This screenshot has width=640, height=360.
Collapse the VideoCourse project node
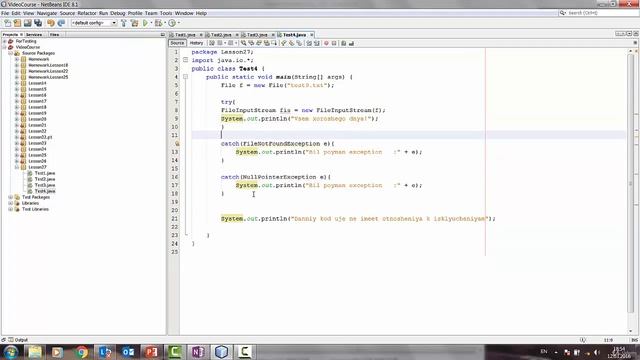[x=4, y=47]
